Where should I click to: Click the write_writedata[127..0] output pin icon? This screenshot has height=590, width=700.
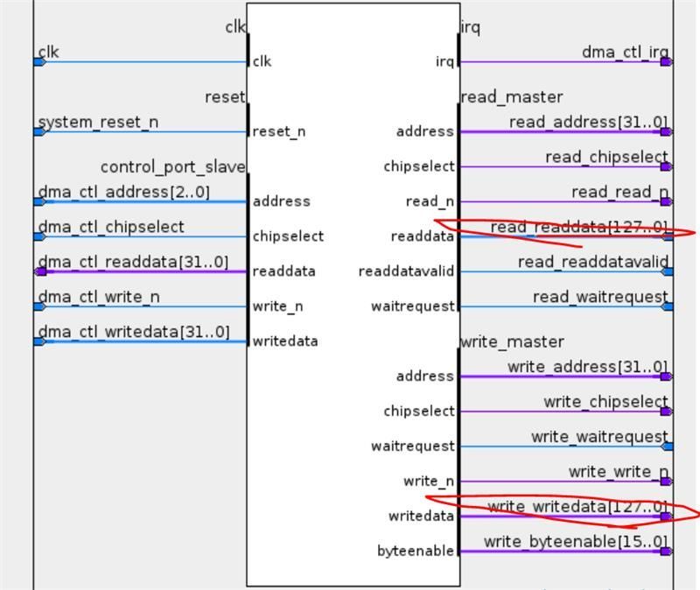click(667, 516)
